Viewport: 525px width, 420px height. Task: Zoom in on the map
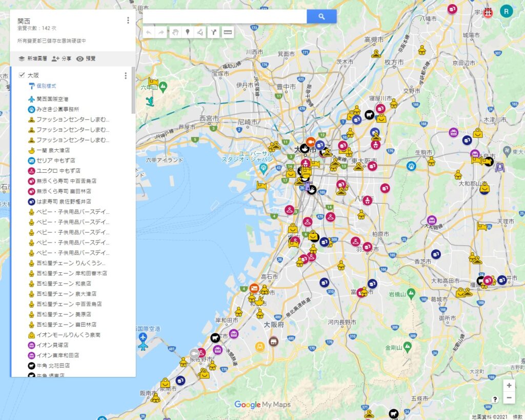click(509, 386)
